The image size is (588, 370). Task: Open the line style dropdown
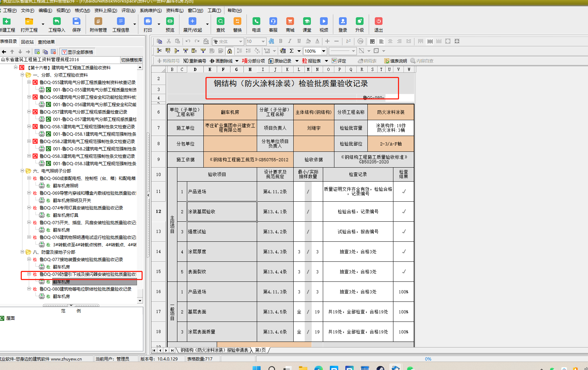[354, 51]
